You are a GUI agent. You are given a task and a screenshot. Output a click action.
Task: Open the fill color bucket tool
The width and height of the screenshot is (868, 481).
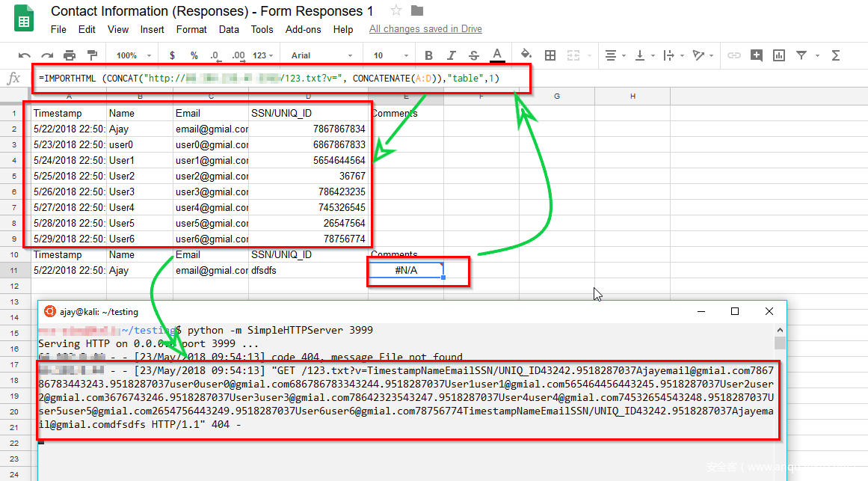tap(526, 55)
